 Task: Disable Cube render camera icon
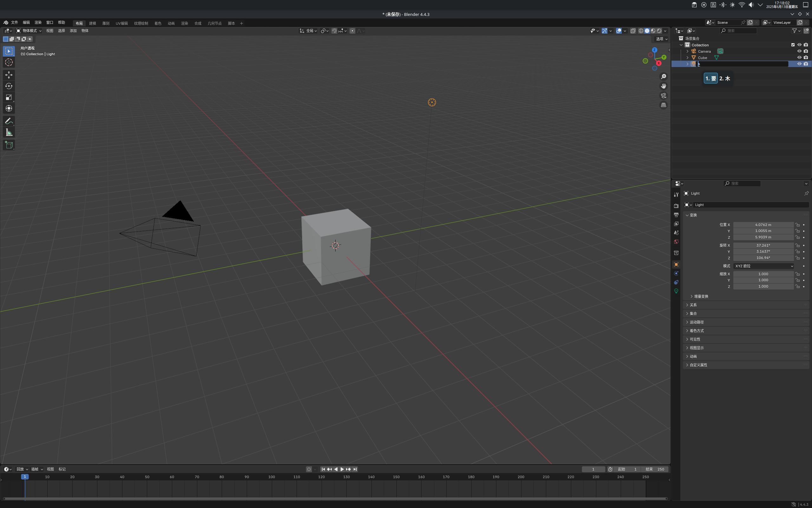coord(806,57)
